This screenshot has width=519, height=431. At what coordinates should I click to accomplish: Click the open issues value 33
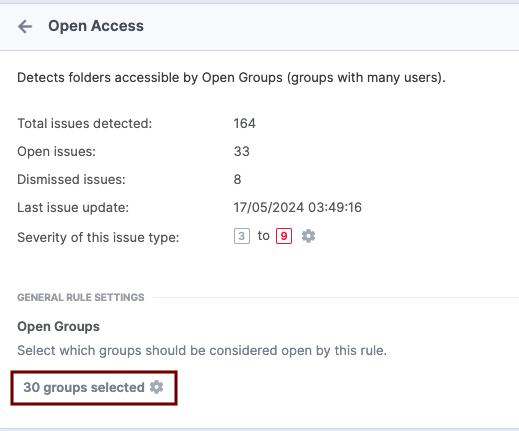pos(241,152)
